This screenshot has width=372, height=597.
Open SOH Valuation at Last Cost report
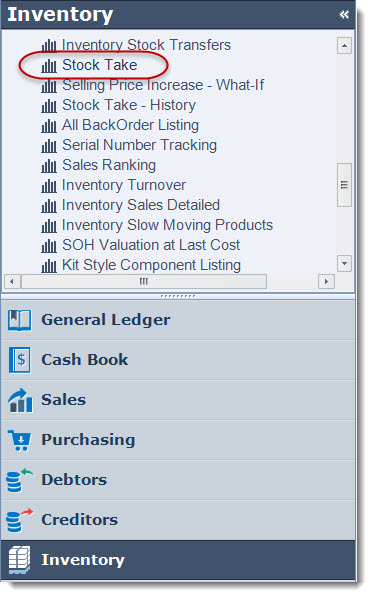(x=151, y=245)
